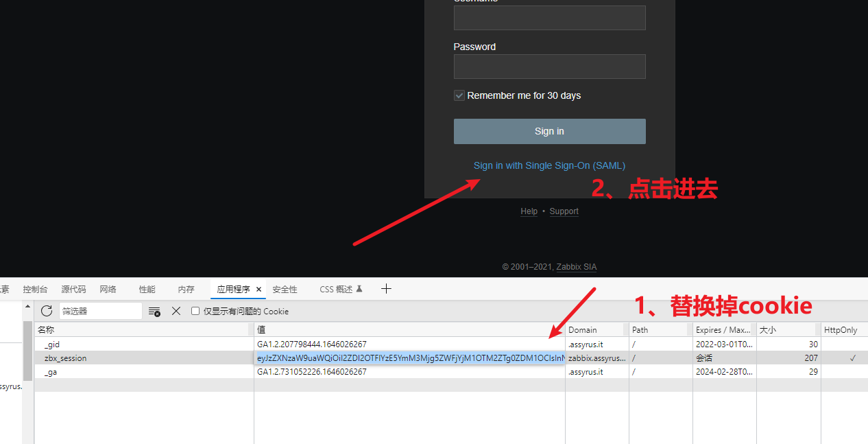Screen dimensions: 868x444
Task: Select value GA1.2.207798444.1646026267
Action: point(312,344)
